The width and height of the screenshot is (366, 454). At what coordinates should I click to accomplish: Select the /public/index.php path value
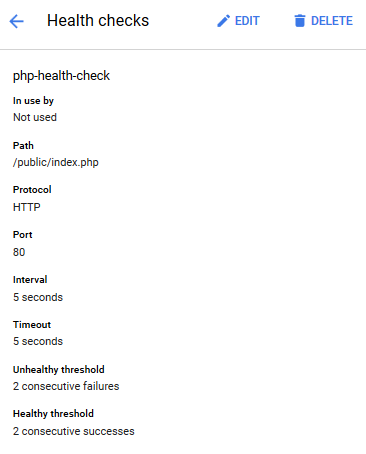tap(56, 162)
